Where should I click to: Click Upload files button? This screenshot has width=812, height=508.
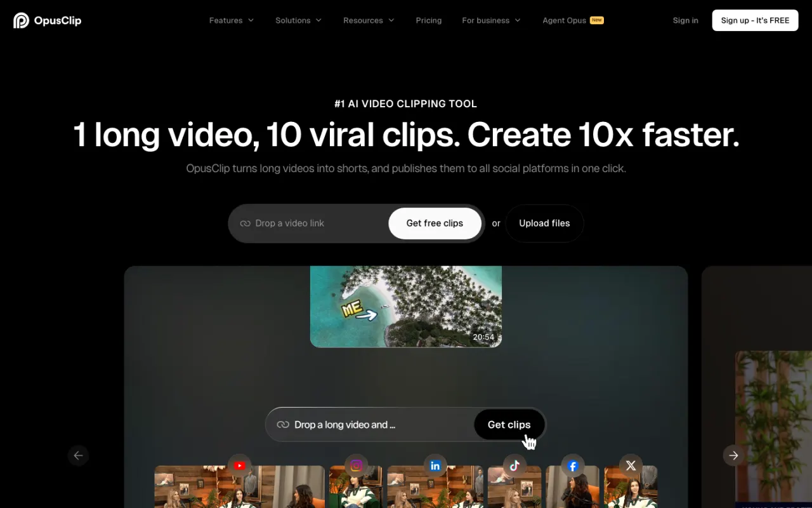click(x=544, y=224)
